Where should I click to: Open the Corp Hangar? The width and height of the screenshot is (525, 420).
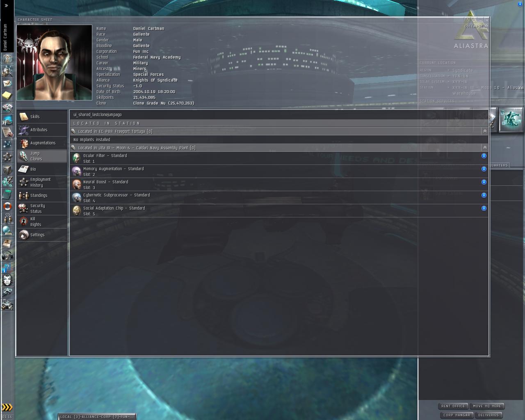pos(457,415)
